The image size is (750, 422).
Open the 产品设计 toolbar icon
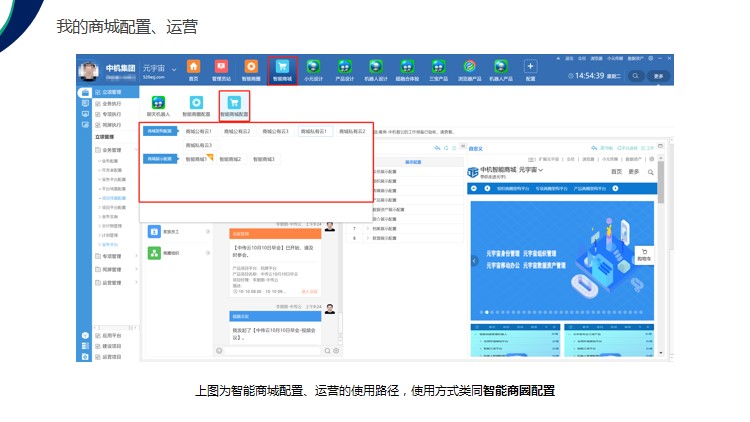[344, 67]
